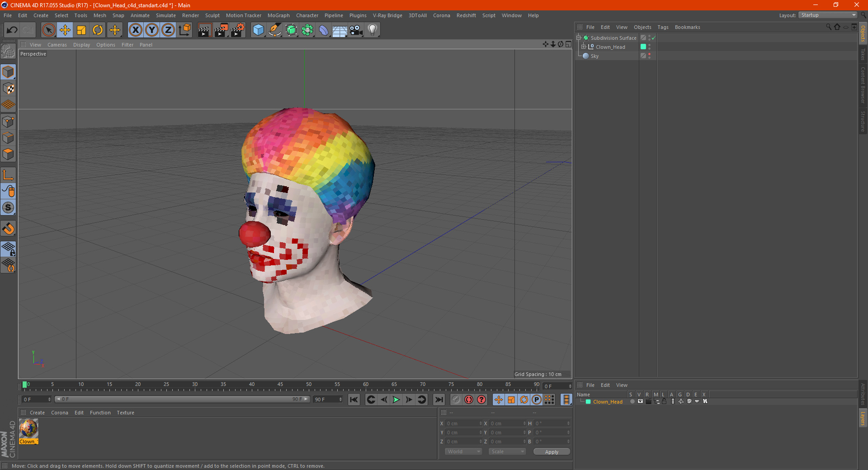
Task: Open the Layout dropdown
Action: (828, 15)
